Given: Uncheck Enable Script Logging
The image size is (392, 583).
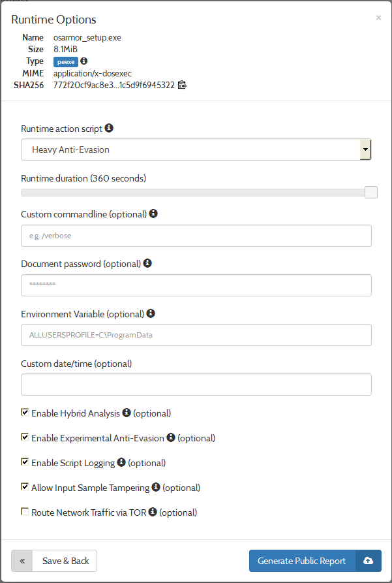Looking at the screenshot, I should pyautogui.click(x=25, y=462).
